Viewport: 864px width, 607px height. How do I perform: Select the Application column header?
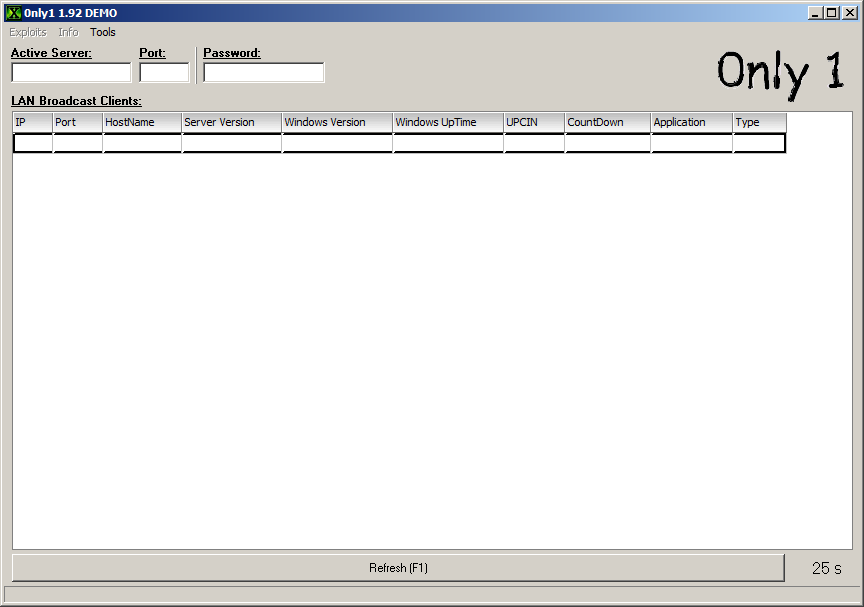(691, 122)
